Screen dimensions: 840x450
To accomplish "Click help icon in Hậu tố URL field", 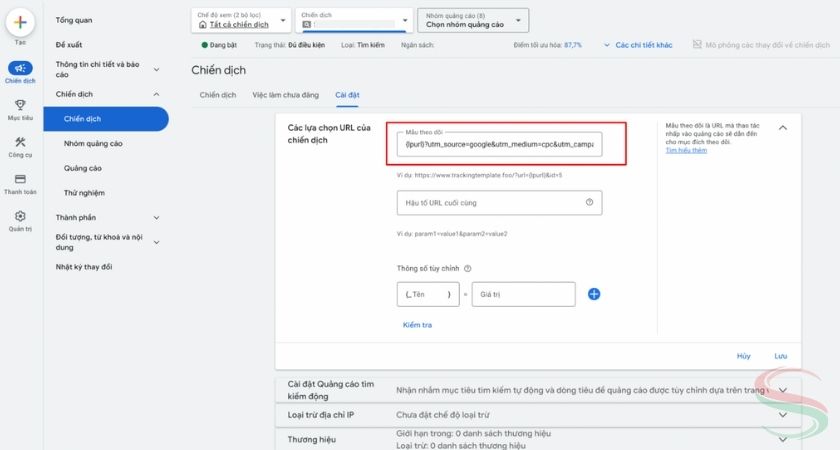I will 589,202.
